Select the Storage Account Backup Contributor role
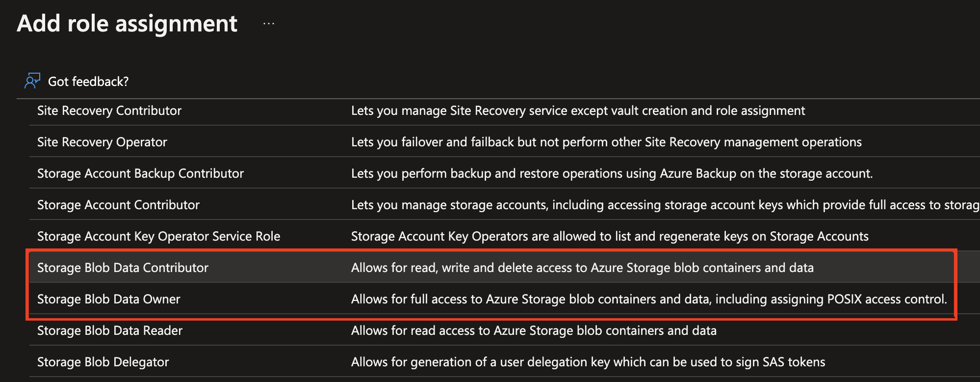This screenshot has height=382, width=980. coord(140,173)
